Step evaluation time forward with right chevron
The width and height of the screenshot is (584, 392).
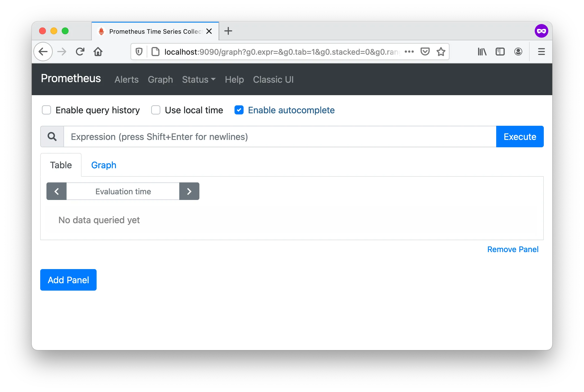click(x=189, y=191)
